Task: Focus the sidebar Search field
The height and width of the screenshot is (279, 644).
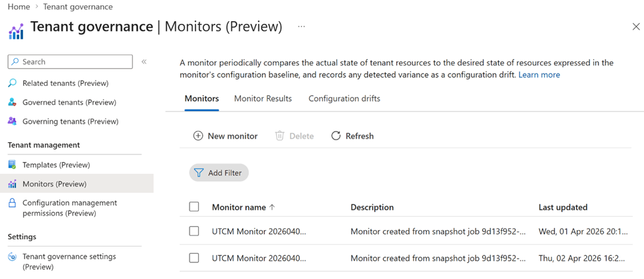Action: (73, 61)
